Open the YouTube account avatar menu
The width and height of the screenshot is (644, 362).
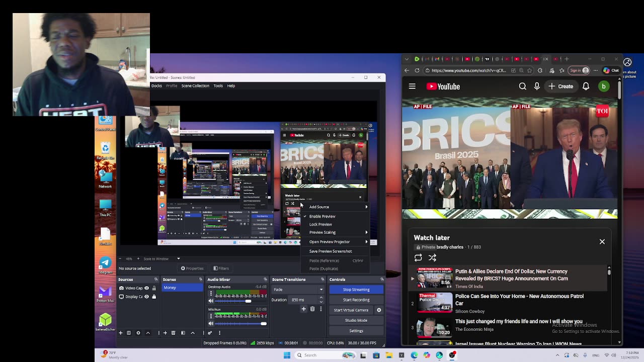pyautogui.click(x=603, y=86)
